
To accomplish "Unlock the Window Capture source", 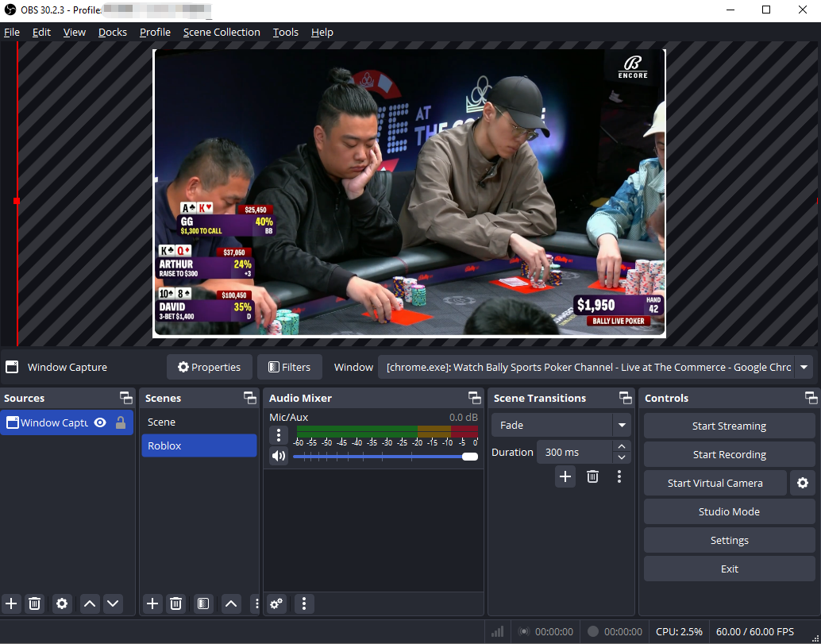I will [x=121, y=422].
